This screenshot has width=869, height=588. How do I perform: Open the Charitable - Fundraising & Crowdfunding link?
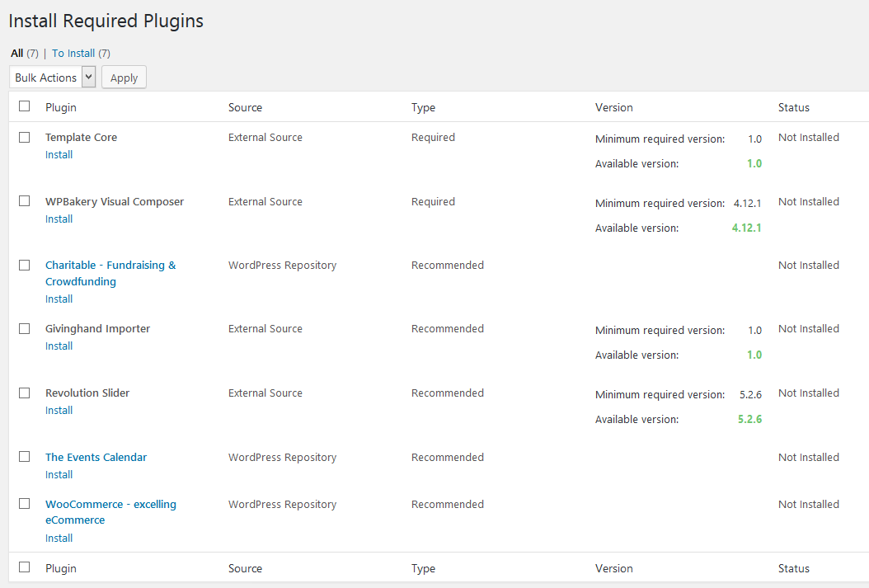(x=110, y=266)
